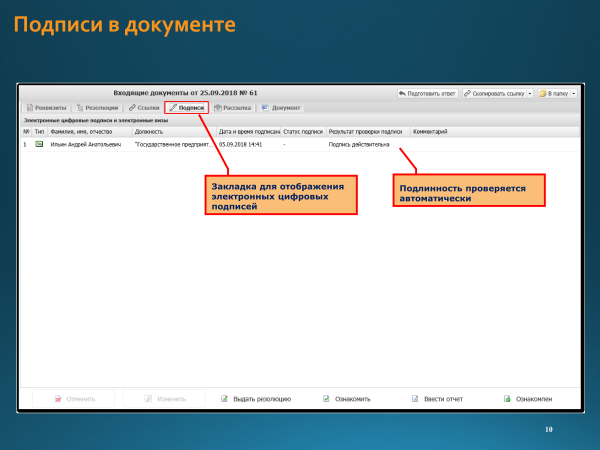
Task: Click the Дата и время подписания column header
Action: coord(248,131)
